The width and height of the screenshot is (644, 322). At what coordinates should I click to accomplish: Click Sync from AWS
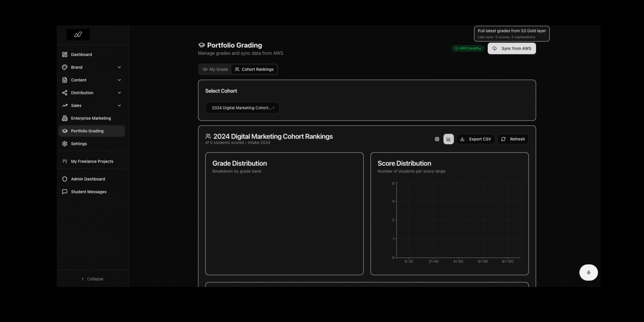click(512, 48)
